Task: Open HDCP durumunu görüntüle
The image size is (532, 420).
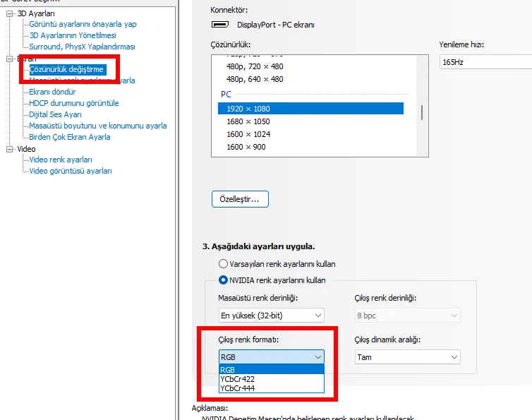Action: coord(74,103)
